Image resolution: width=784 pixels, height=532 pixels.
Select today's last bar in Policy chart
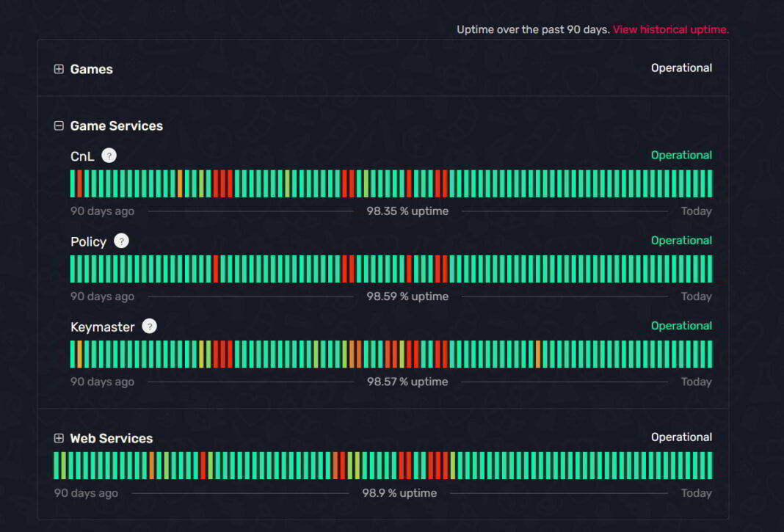tap(710, 269)
